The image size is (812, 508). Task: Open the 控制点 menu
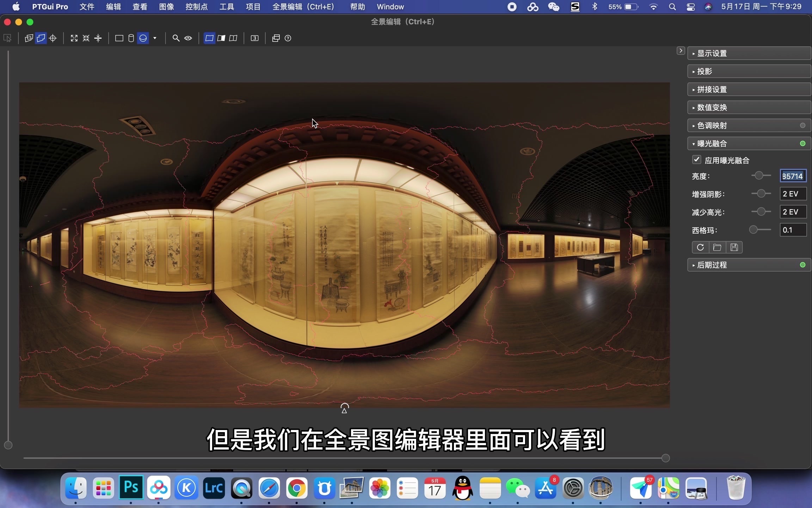click(197, 7)
